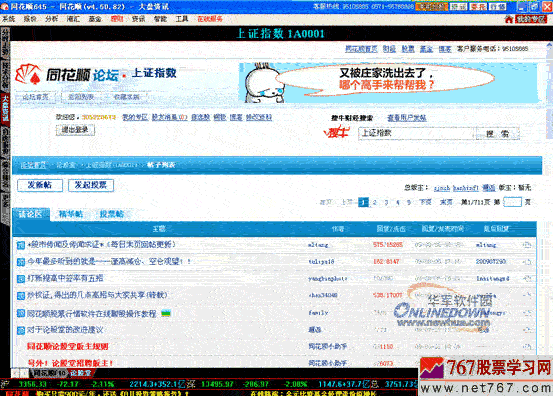Click the red home icon in the menu bar
Viewport: 553px width, 396px height.
[x=509, y=19]
